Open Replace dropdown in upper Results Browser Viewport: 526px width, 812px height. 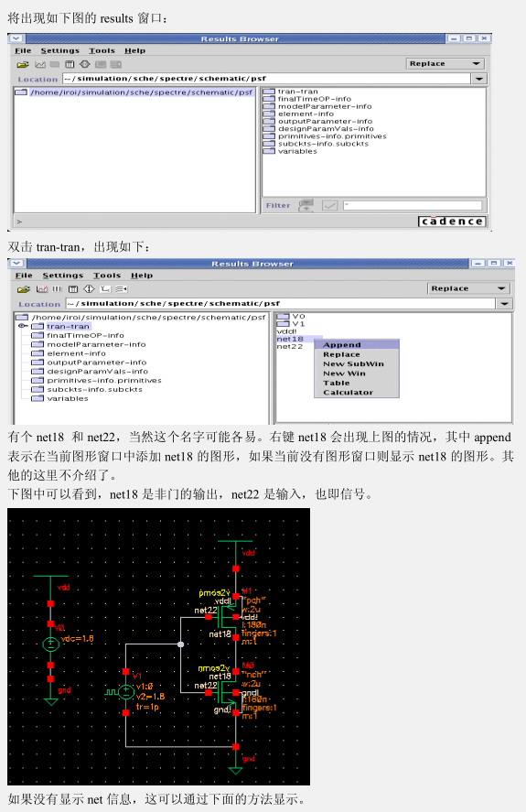(x=445, y=64)
